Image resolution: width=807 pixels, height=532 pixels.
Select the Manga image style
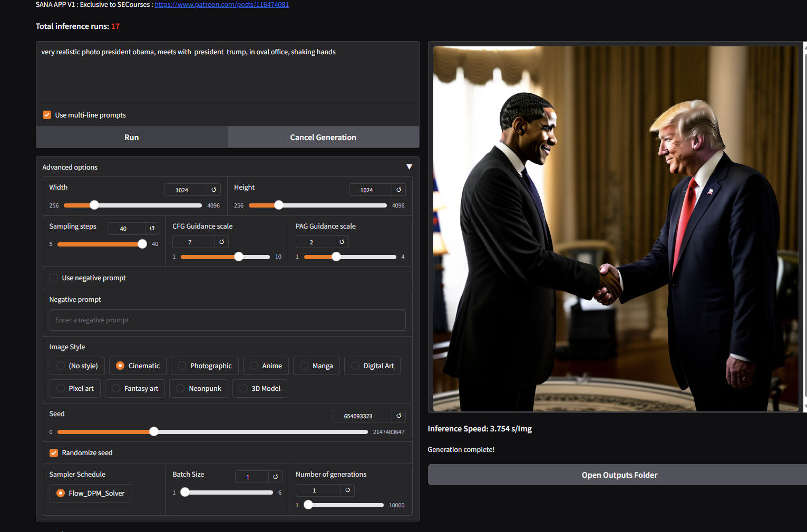pyautogui.click(x=316, y=366)
